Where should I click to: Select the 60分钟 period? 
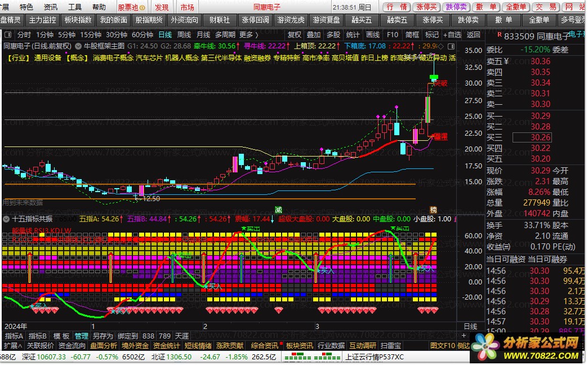coord(142,35)
